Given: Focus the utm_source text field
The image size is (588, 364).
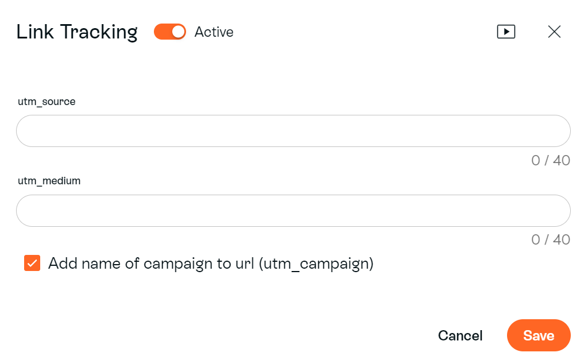Looking at the screenshot, I should 293,131.
